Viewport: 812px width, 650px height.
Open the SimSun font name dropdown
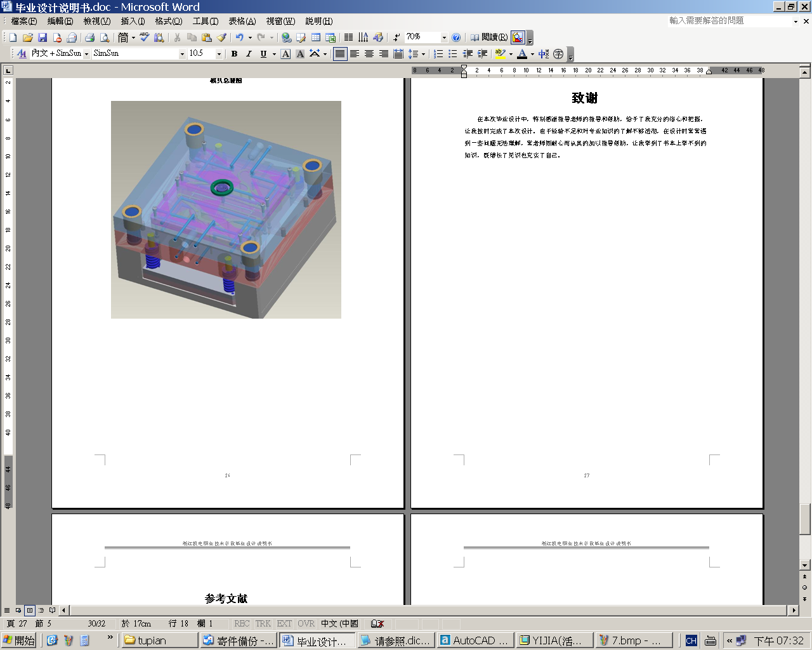click(x=182, y=54)
